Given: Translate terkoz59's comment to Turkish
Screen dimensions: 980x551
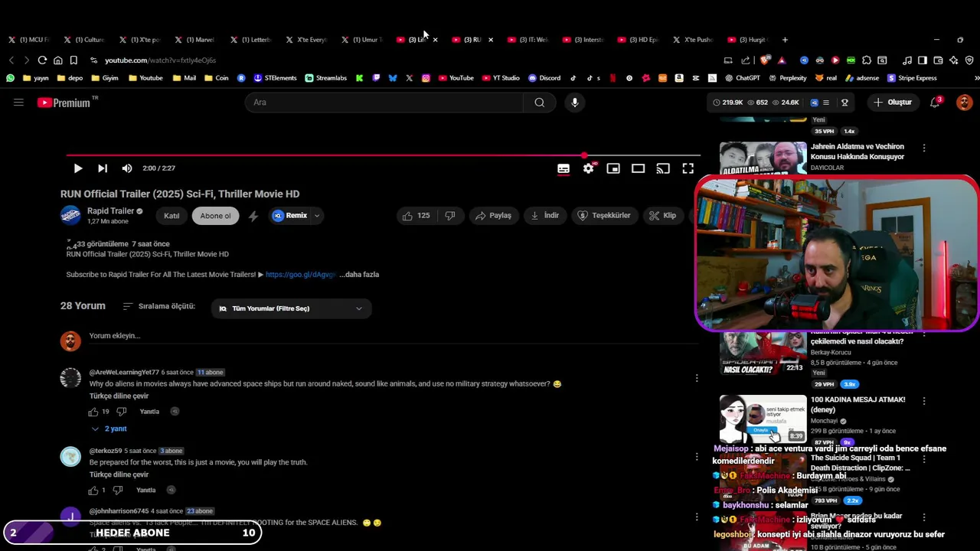Looking at the screenshot, I should click(119, 474).
